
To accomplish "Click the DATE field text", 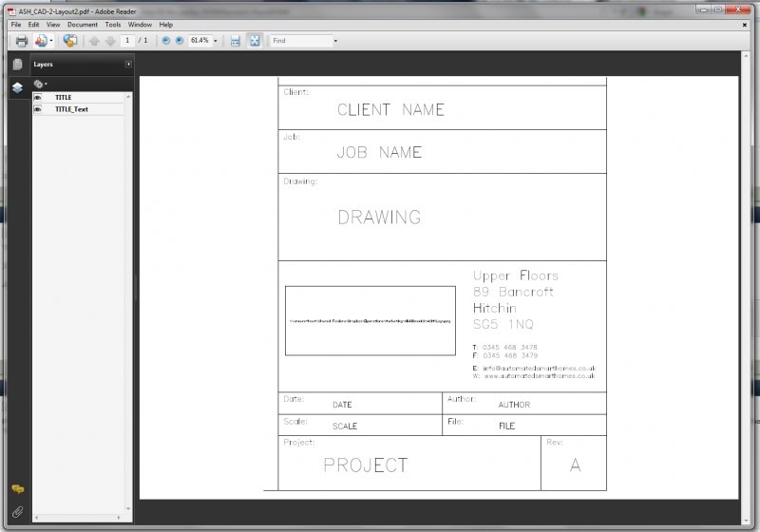I will point(342,405).
